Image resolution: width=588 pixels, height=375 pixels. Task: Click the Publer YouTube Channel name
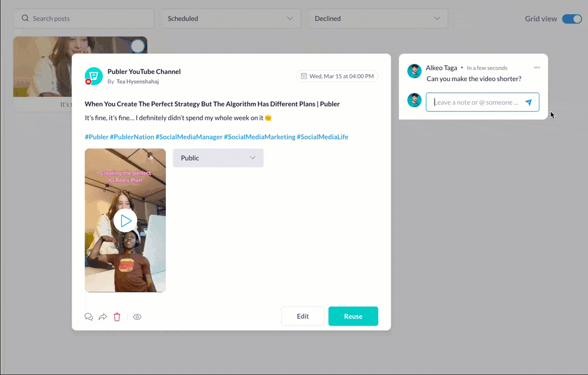click(x=144, y=71)
